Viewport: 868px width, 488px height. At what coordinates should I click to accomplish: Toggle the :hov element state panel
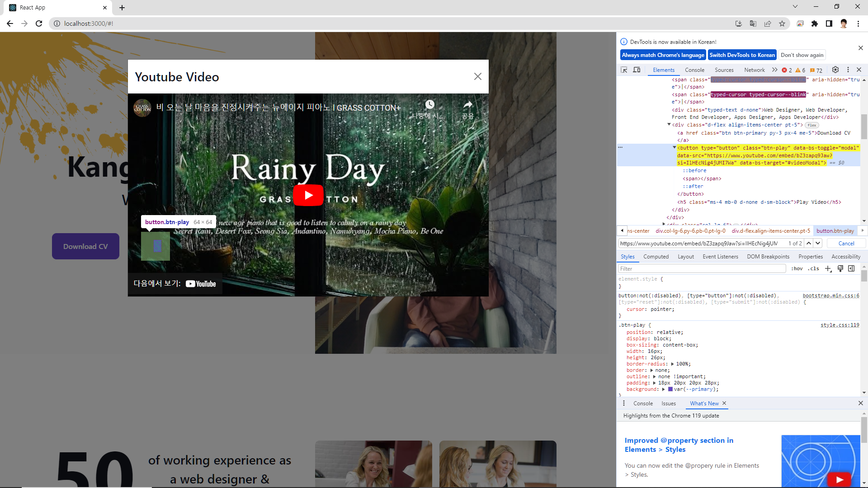[797, 268]
